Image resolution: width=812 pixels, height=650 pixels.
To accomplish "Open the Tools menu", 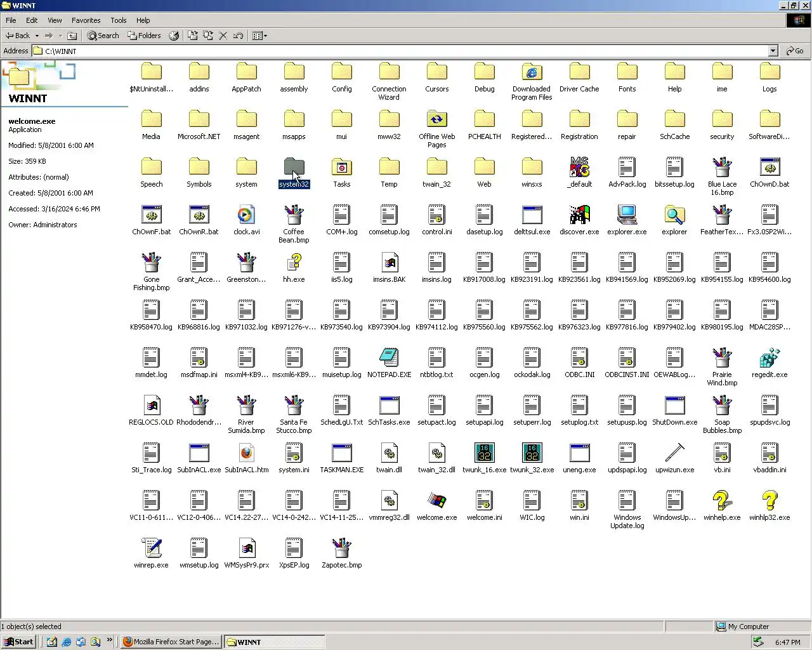I will point(119,20).
